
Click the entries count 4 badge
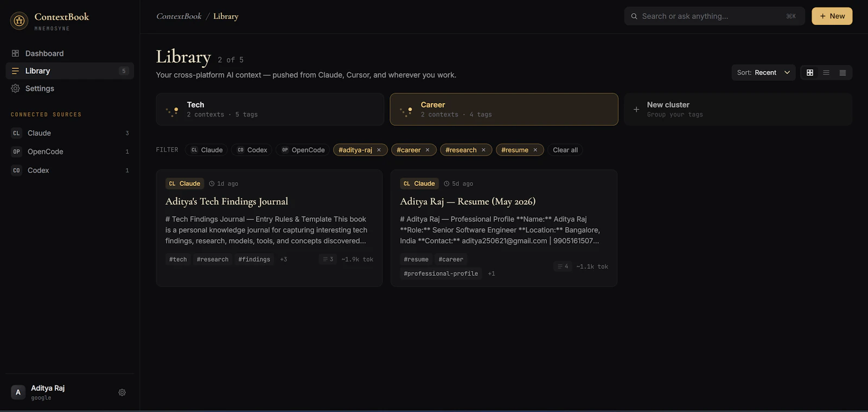pyautogui.click(x=563, y=267)
